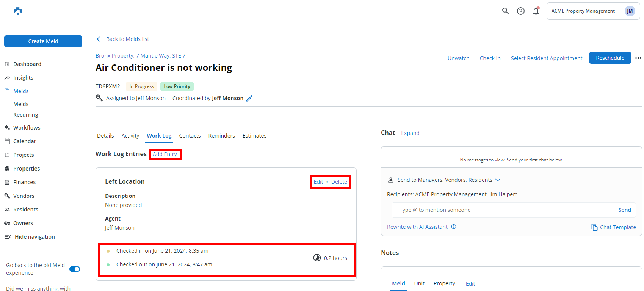The image size is (644, 291).
Task: Click pencil icon to edit coordinator
Action: click(x=249, y=99)
